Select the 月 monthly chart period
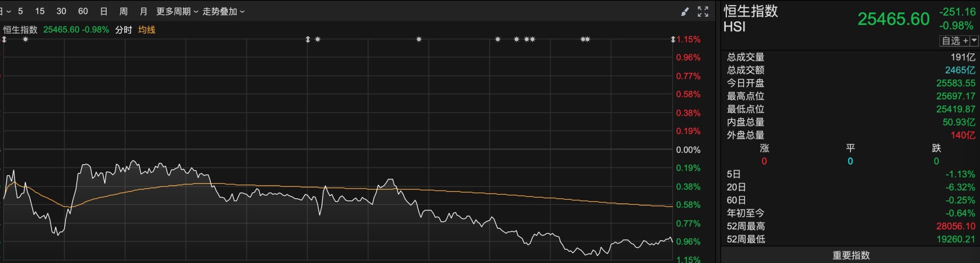 (143, 11)
